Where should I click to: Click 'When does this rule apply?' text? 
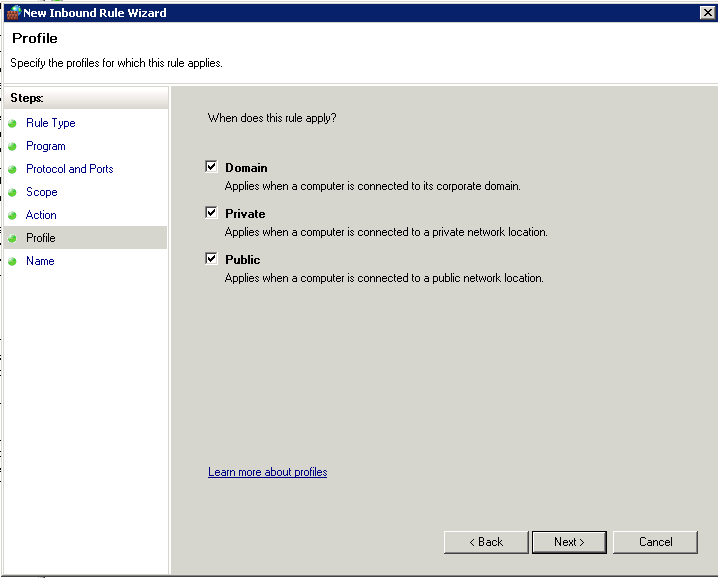point(272,118)
